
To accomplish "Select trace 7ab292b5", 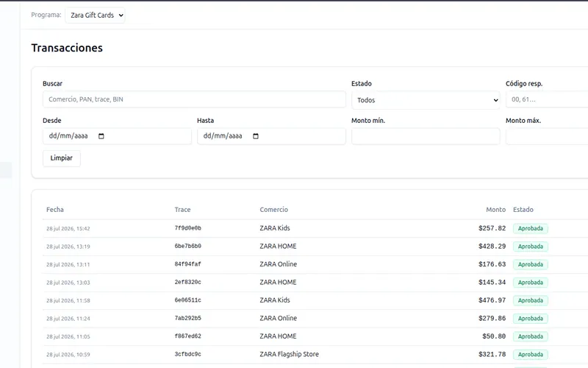I will click(188, 318).
